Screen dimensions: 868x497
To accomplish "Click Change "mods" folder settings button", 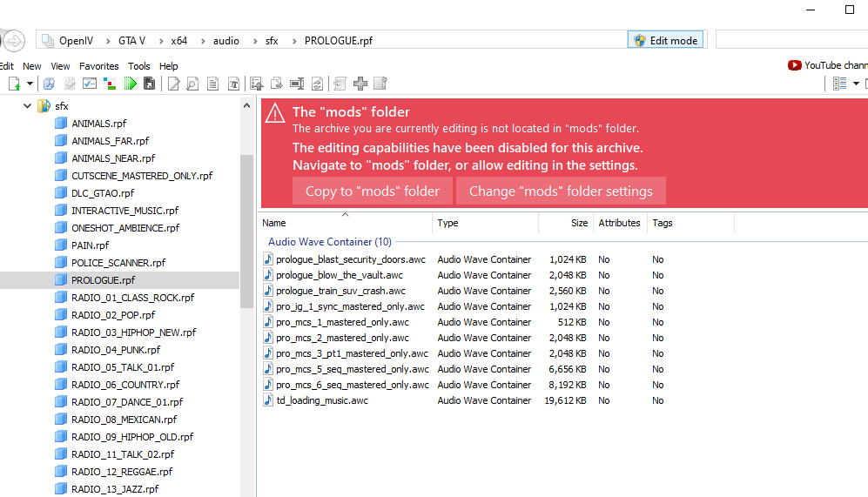I will 561,191.
